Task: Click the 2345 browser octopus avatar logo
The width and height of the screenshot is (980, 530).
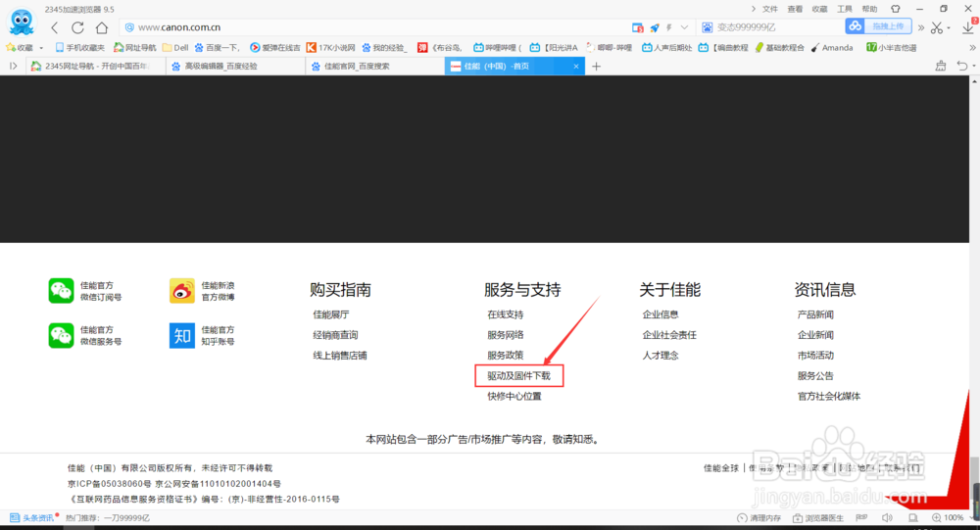Action: (x=22, y=23)
